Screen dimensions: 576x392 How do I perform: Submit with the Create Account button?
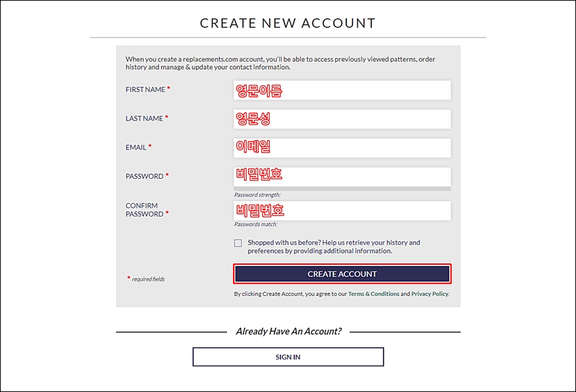342,274
